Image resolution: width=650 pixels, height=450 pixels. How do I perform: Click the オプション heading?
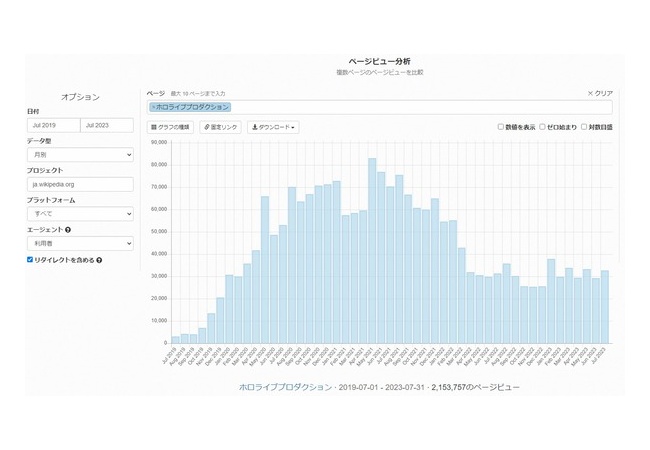coord(80,97)
